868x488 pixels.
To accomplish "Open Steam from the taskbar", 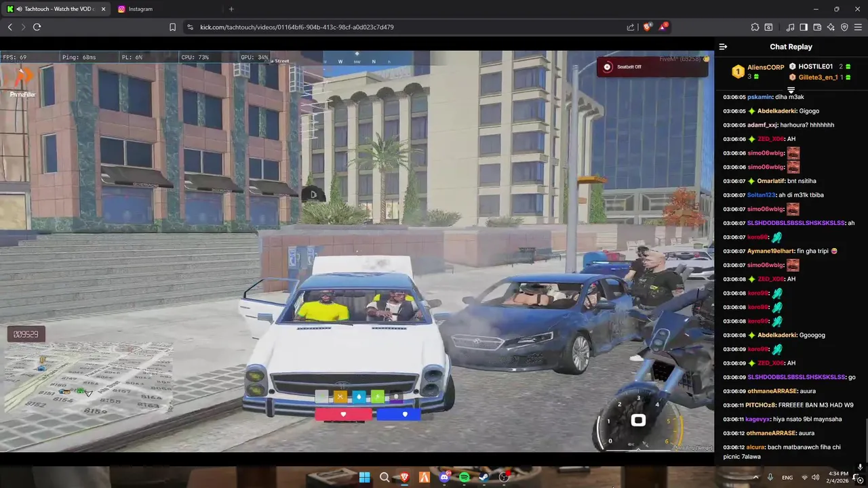I will [x=484, y=477].
